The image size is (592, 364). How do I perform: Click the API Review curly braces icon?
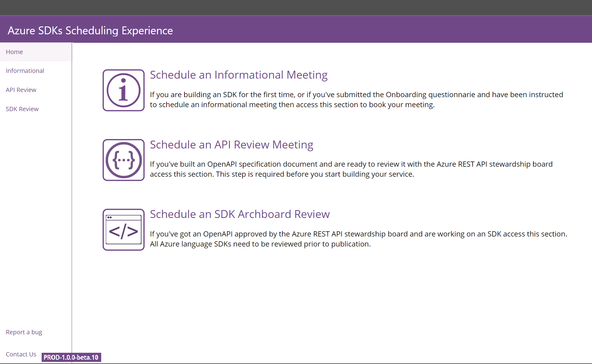coord(123,160)
